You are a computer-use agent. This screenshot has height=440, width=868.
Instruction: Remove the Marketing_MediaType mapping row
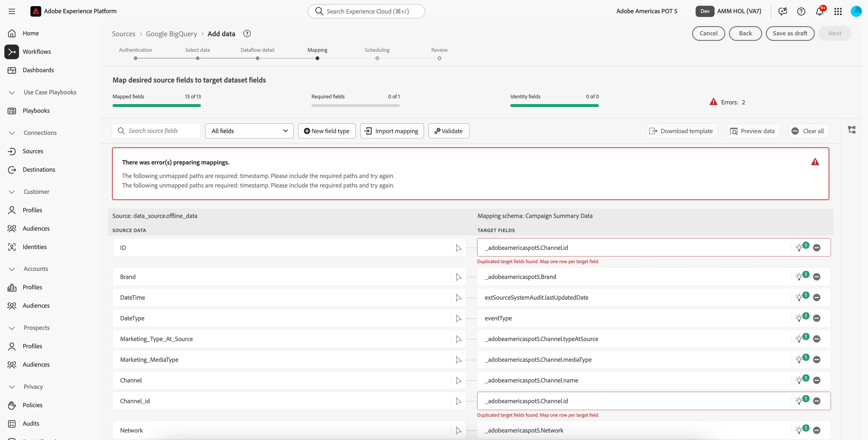click(816, 359)
